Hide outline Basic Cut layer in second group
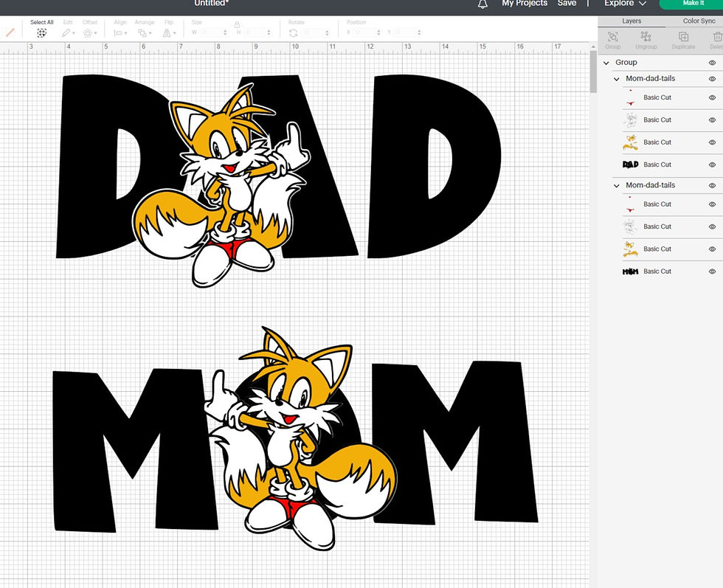This screenshot has width=723, height=588. 713,227
